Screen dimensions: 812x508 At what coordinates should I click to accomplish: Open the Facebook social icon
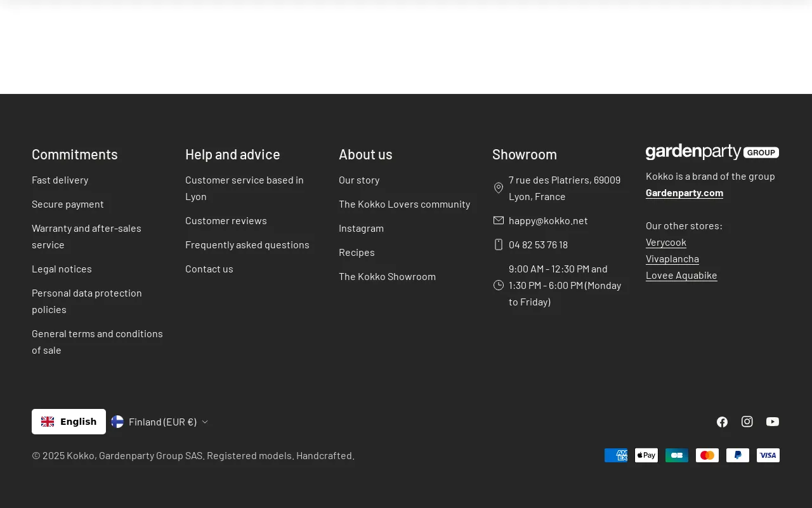[x=722, y=422]
